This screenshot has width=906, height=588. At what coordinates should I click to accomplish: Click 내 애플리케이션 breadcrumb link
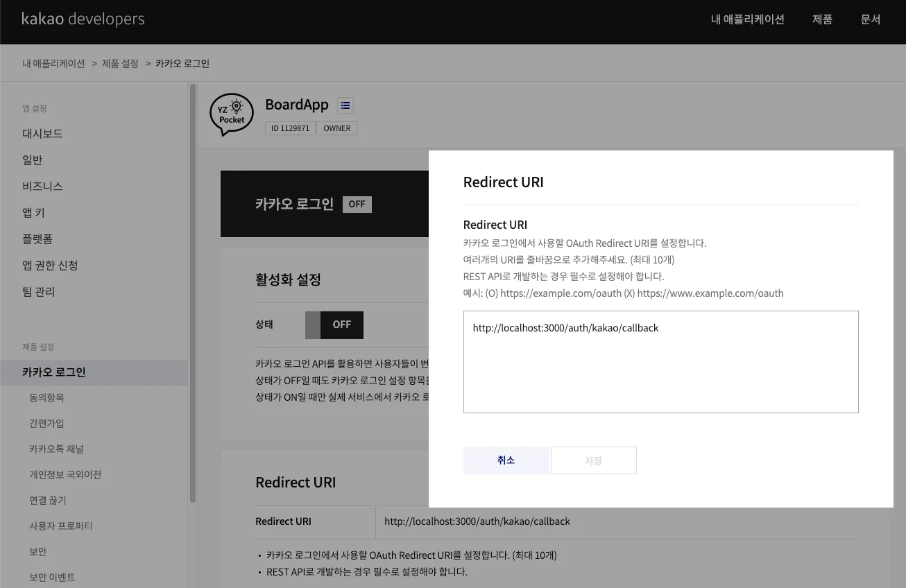click(53, 64)
